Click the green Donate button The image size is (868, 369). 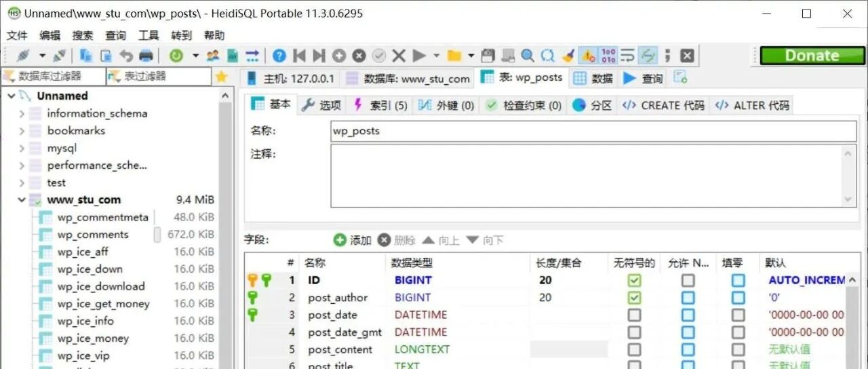tap(812, 56)
